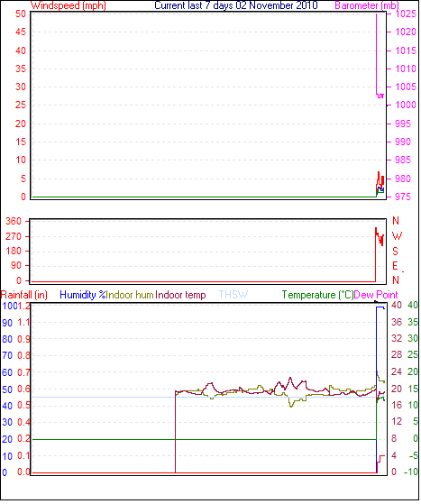This screenshot has width=421, height=504.
Task: Click the 'Current last 7 days 02 November 2010' title
Action: pyautogui.click(x=236, y=5)
